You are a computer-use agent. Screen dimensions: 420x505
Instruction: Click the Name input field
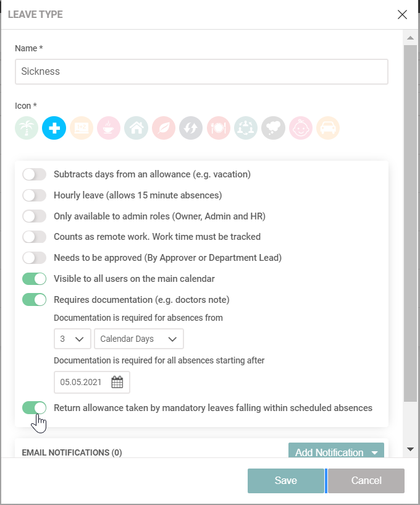click(201, 72)
